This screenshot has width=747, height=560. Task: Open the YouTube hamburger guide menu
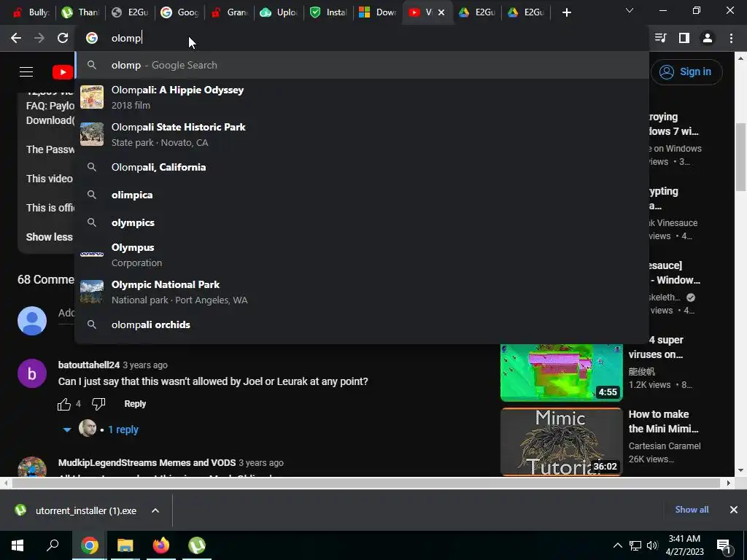coord(26,72)
